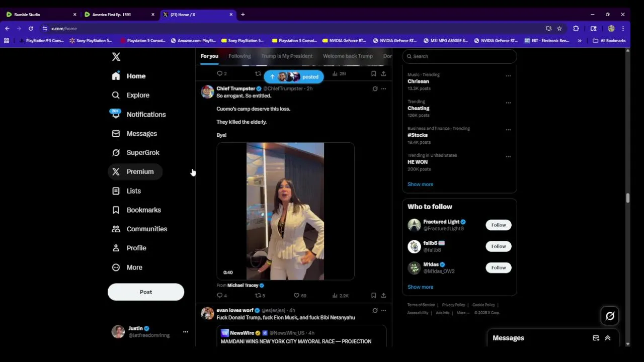Reload the page in browser
Screen dimensions: 644x362
coord(31,29)
